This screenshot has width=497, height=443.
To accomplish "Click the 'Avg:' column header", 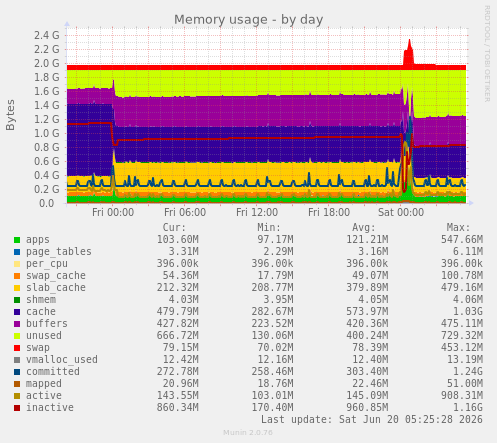I will tap(364, 228).
